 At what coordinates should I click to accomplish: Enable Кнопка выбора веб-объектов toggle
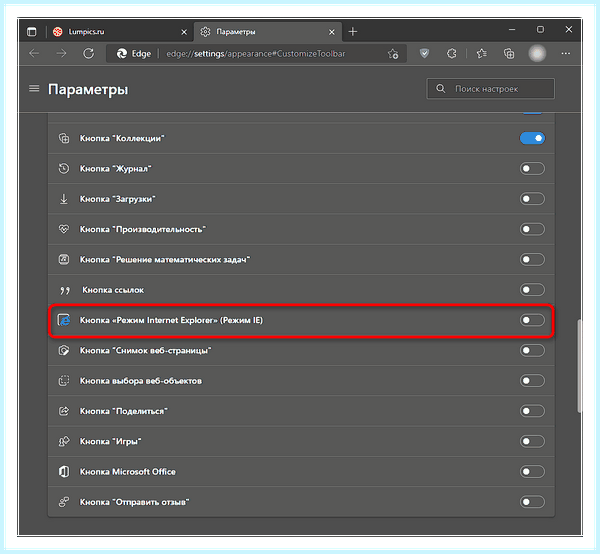(532, 381)
